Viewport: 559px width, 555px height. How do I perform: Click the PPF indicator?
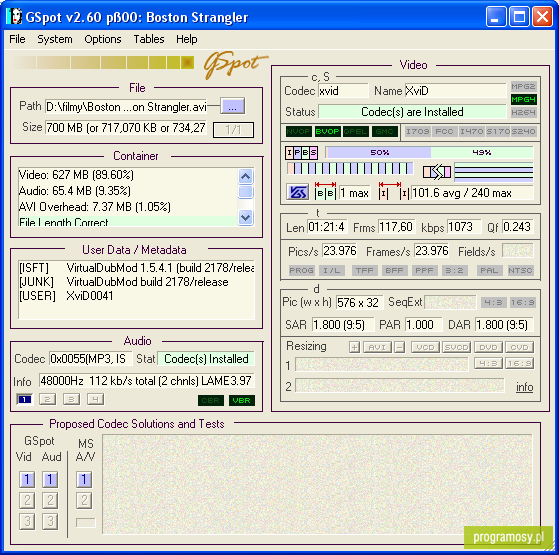coord(424,271)
